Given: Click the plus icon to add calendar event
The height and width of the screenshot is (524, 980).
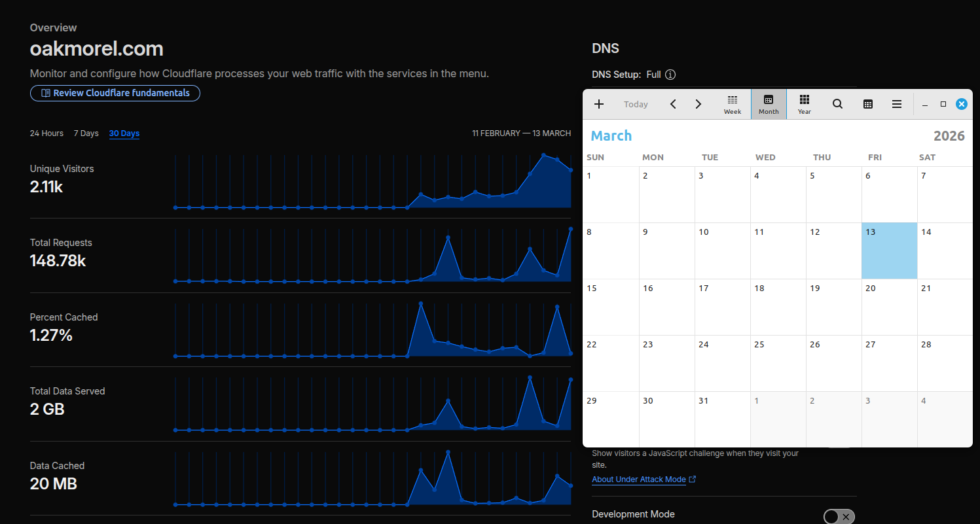Looking at the screenshot, I should (598, 104).
